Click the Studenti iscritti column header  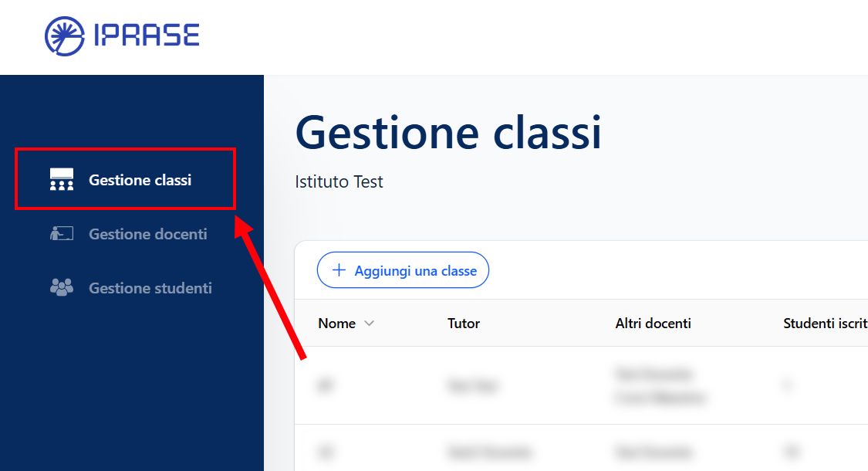[824, 324]
